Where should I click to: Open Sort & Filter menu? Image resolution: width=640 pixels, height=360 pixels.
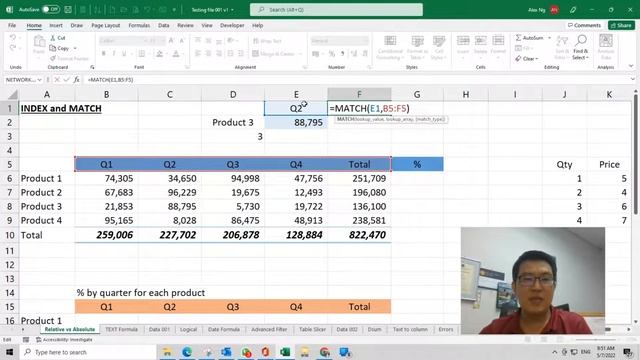[562, 48]
